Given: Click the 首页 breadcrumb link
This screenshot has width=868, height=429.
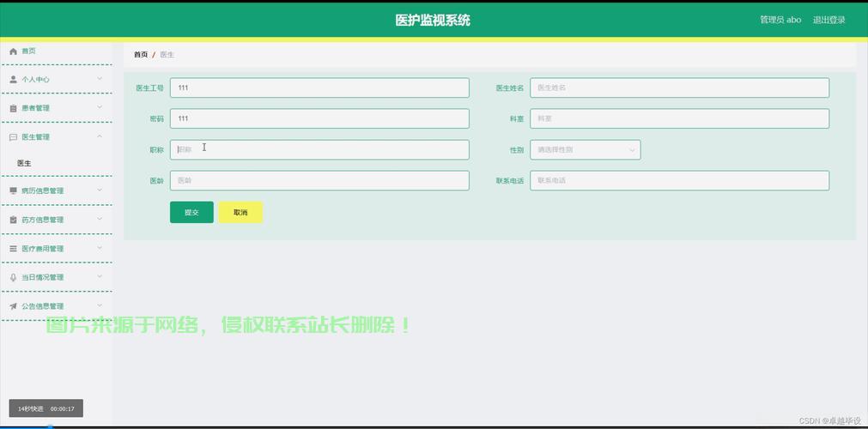Looking at the screenshot, I should pos(141,55).
